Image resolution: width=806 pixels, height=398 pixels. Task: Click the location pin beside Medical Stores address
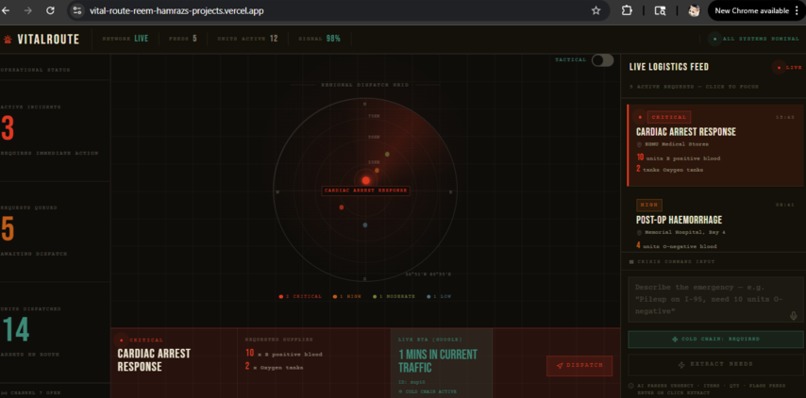pos(639,144)
